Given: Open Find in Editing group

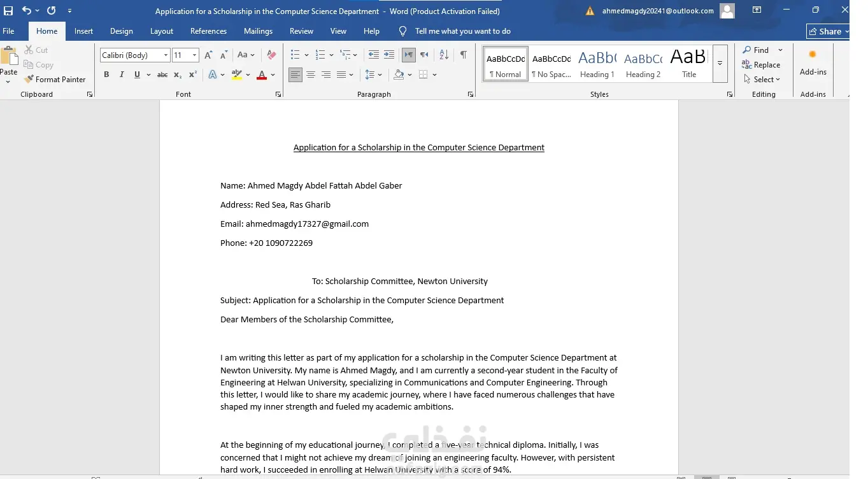Looking at the screenshot, I should point(756,50).
